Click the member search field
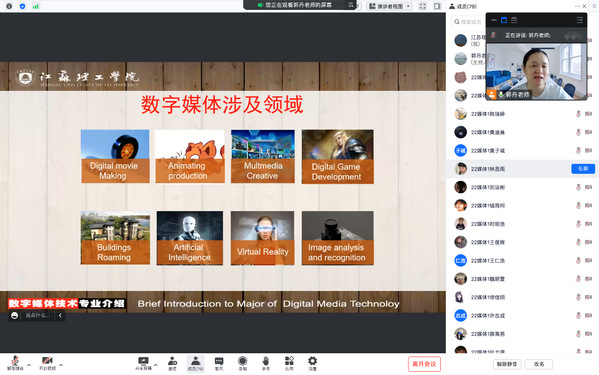The width and height of the screenshot is (599, 375). (469, 22)
